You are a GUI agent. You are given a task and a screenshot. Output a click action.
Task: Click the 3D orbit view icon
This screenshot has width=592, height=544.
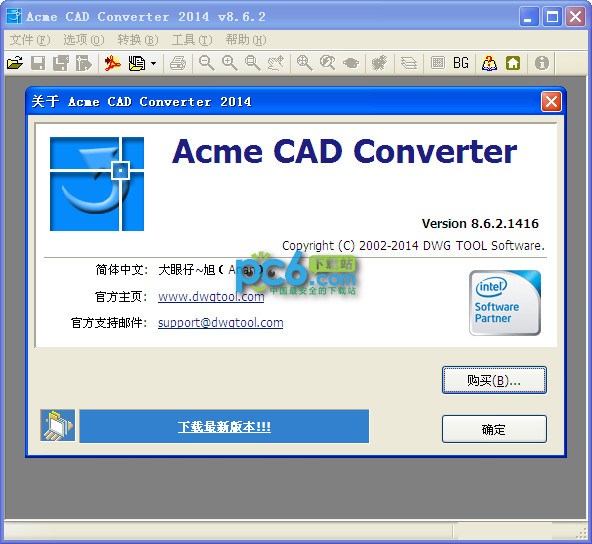click(351, 63)
